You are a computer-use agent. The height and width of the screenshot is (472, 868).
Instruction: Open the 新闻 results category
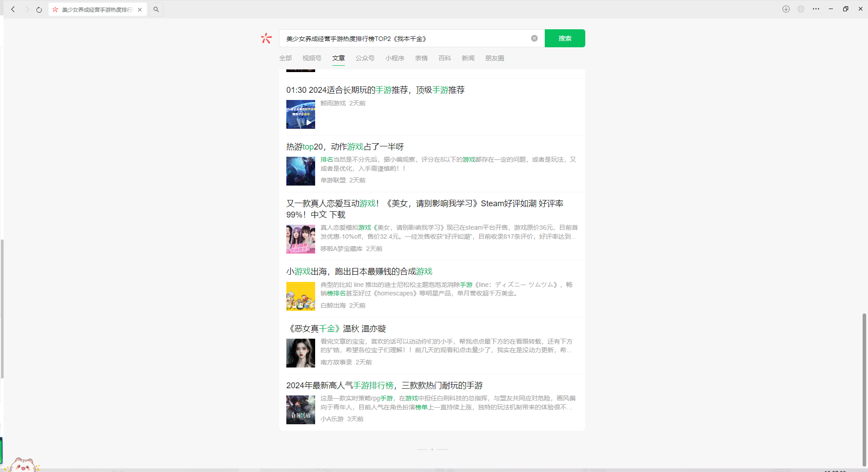tap(468, 58)
